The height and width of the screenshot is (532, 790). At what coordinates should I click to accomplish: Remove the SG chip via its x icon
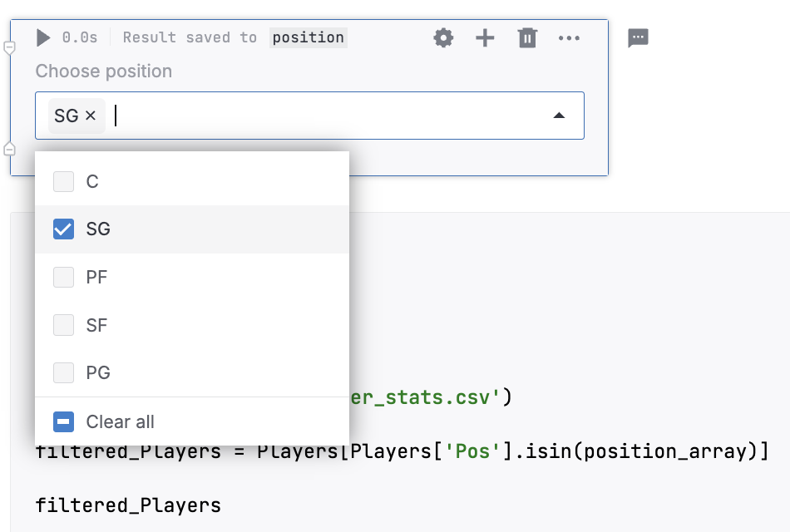(x=91, y=115)
